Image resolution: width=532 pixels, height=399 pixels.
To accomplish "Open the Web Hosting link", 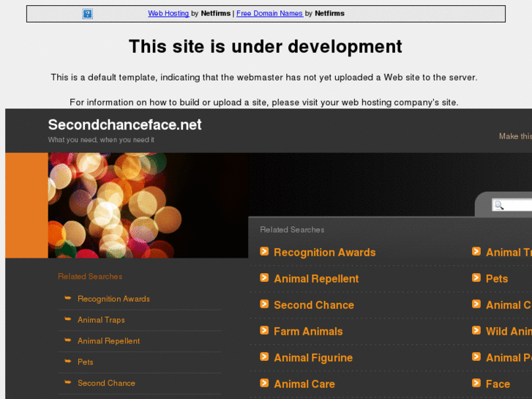I will click(168, 13).
